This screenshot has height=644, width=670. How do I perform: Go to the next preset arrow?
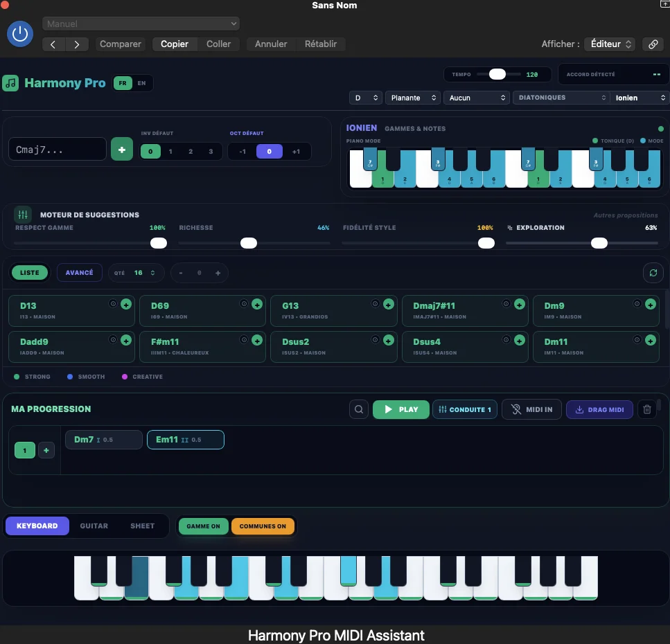pos(76,44)
